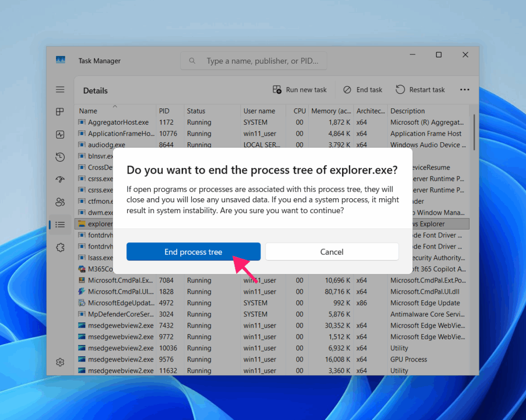This screenshot has height=420, width=526.
Task: Sort by Memory column header
Action: [331, 110]
